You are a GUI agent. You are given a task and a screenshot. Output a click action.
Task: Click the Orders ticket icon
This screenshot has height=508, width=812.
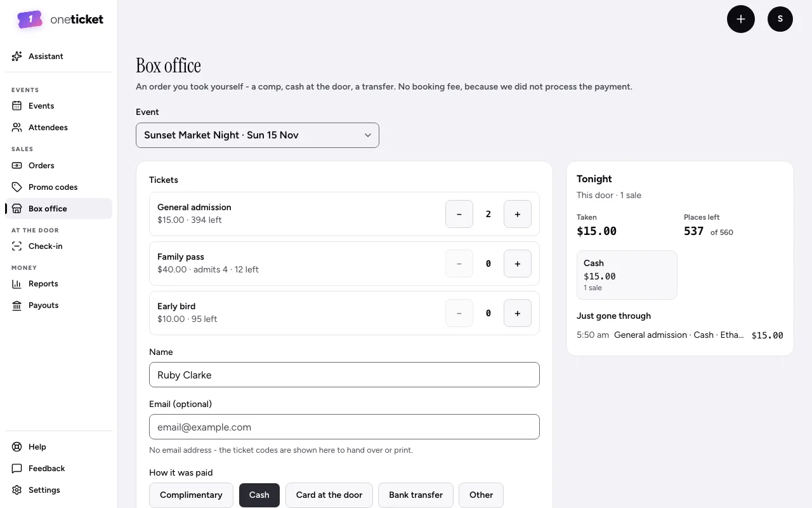pos(17,166)
